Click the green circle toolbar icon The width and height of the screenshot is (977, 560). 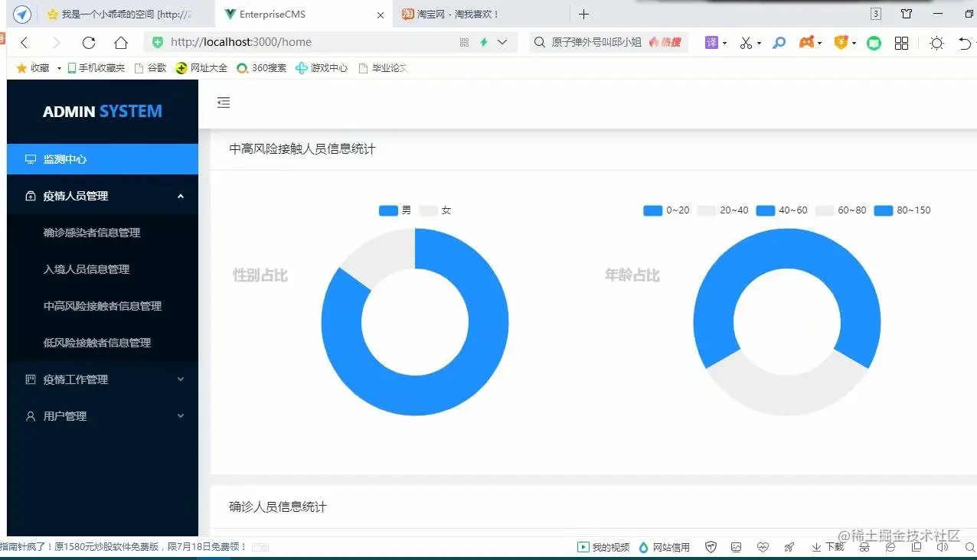coord(874,44)
